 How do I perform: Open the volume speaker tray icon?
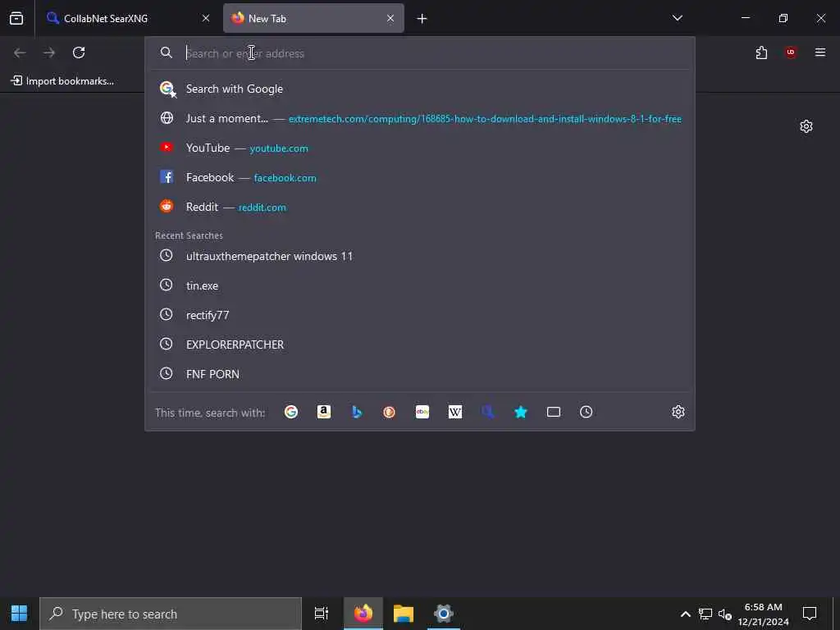coord(725,614)
